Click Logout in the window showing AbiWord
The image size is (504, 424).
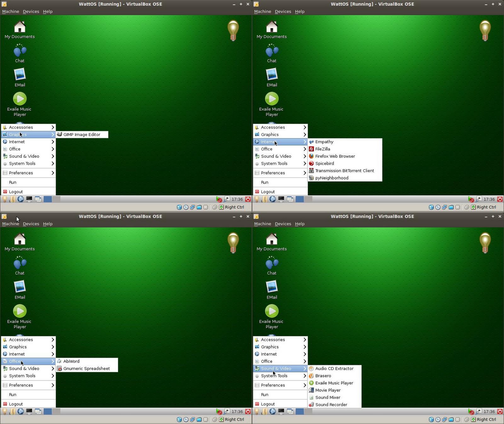coord(28,404)
